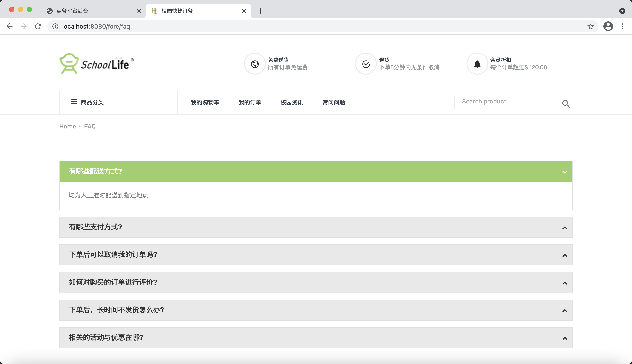Expand 有哪些支付方式? question
Screen dimensions: 632x364
[316, 227]
